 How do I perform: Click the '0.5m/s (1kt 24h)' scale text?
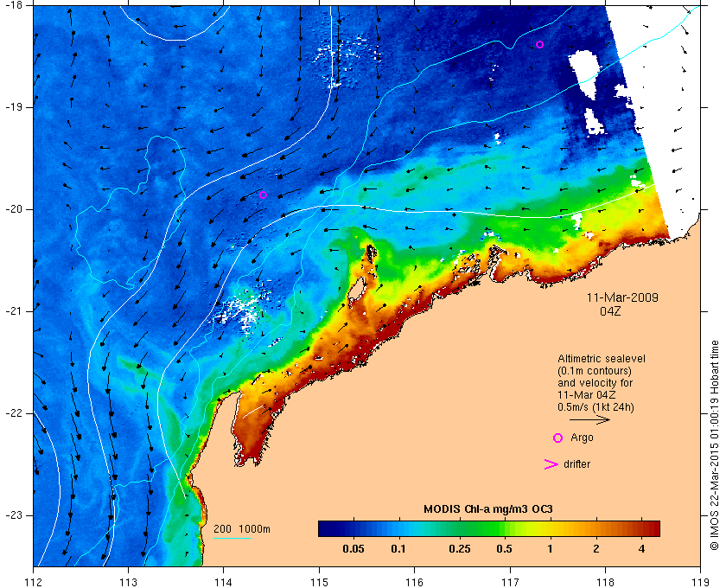(595, 407)
